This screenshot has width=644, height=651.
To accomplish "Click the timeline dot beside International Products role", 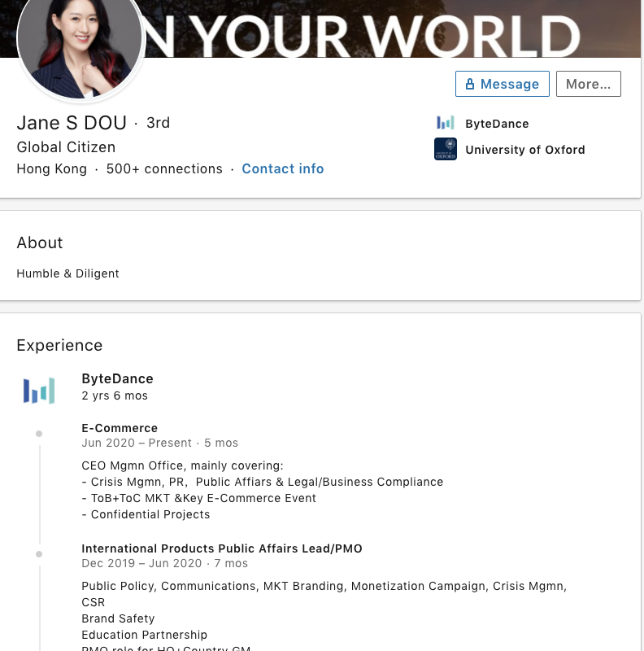I will point(39,554).
